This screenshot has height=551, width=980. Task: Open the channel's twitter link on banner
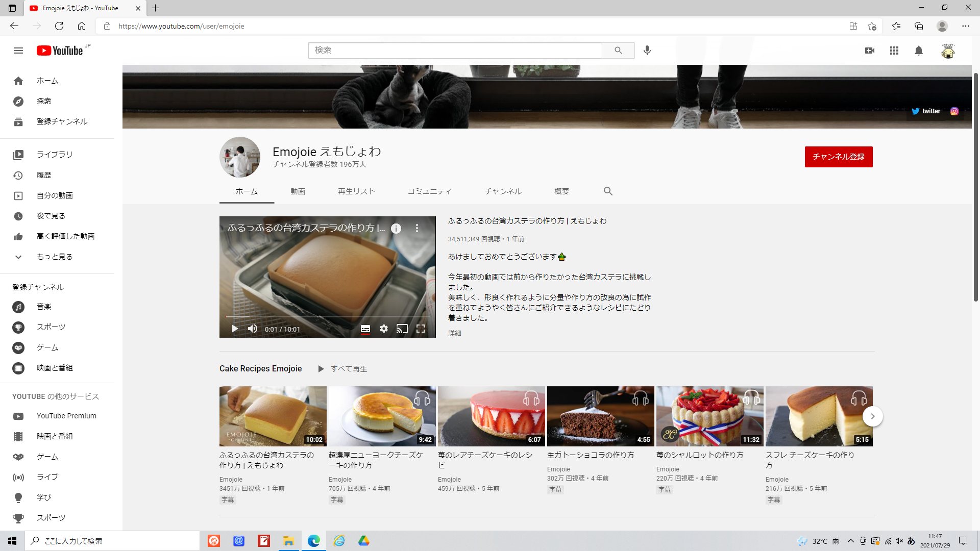[x=926, y=111]
